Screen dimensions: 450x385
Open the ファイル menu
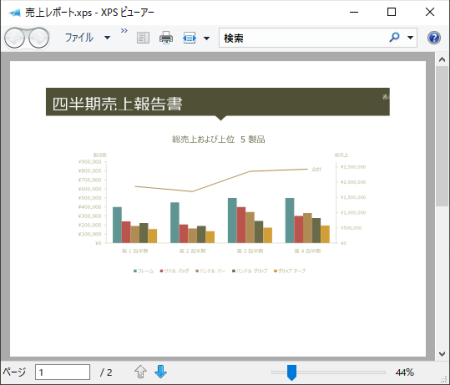coord(87,38)
